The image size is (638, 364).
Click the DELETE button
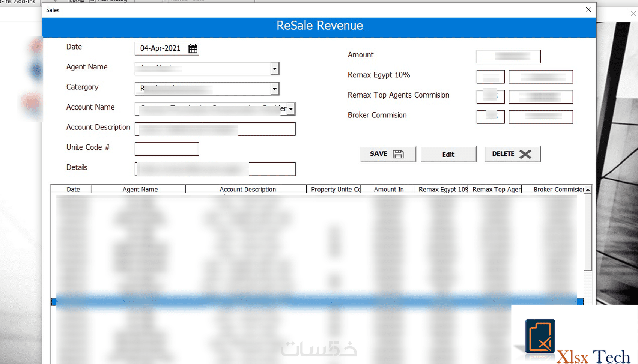(513, 154)
